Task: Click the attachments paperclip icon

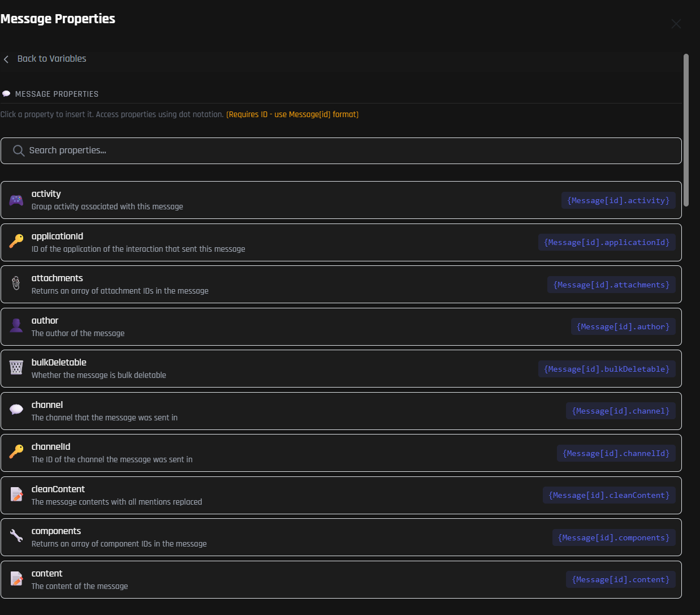Action: coord(16,283)
